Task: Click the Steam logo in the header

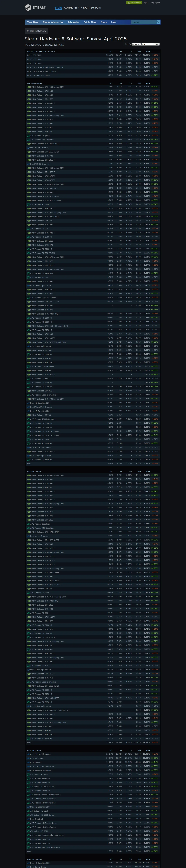Action: point(35,7)
